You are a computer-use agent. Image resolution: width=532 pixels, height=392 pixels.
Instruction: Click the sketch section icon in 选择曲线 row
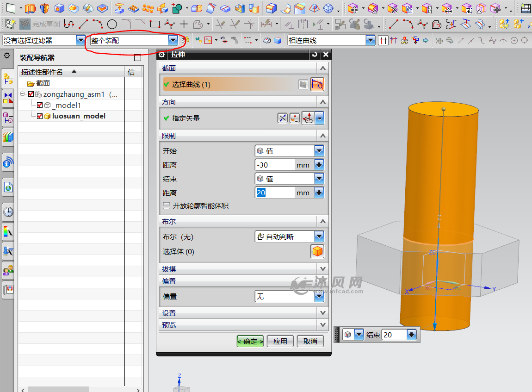[303, 85]
